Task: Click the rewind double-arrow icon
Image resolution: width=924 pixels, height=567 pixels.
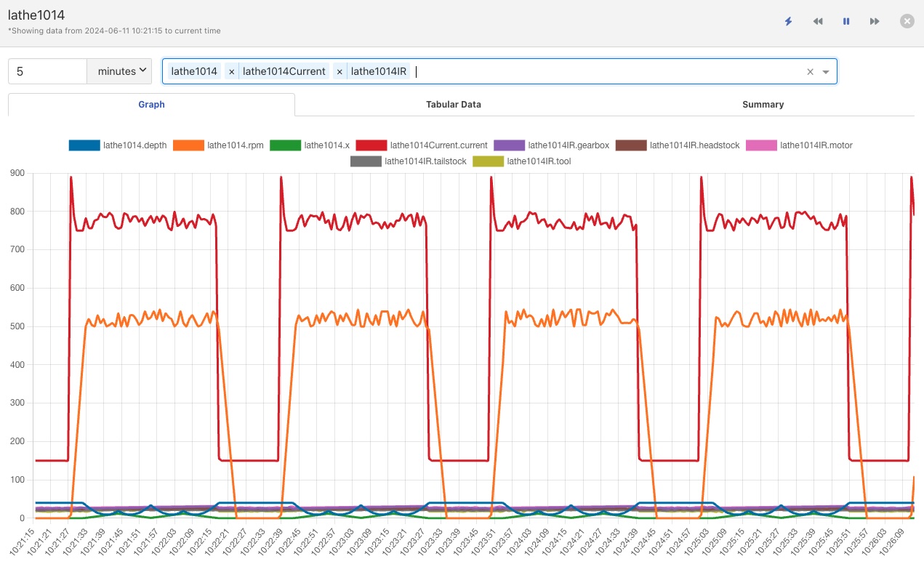Action: (818, 22)
